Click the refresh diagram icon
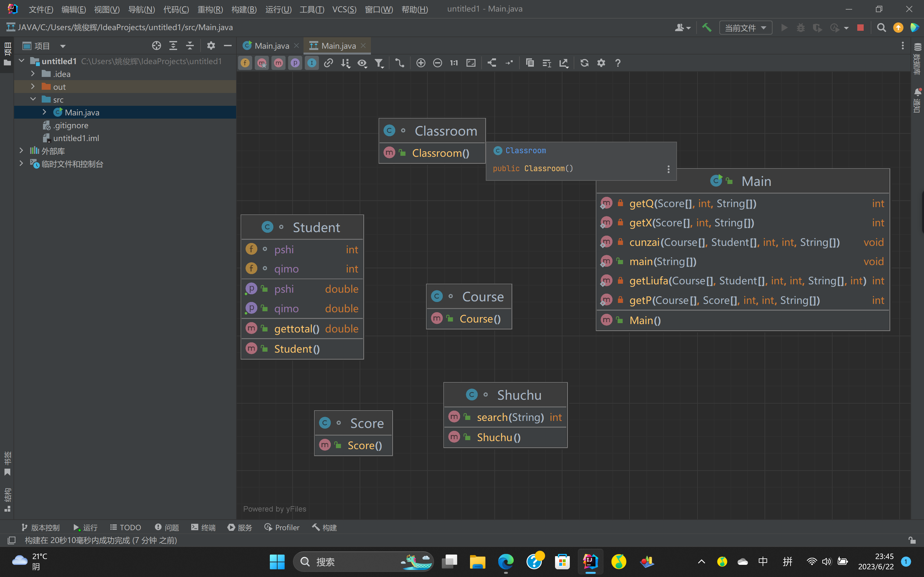 [584, 63]
